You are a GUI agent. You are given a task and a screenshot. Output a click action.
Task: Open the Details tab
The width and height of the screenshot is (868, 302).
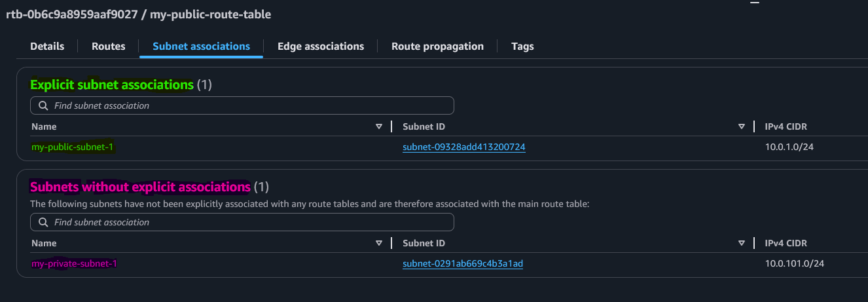click(47, 47)
